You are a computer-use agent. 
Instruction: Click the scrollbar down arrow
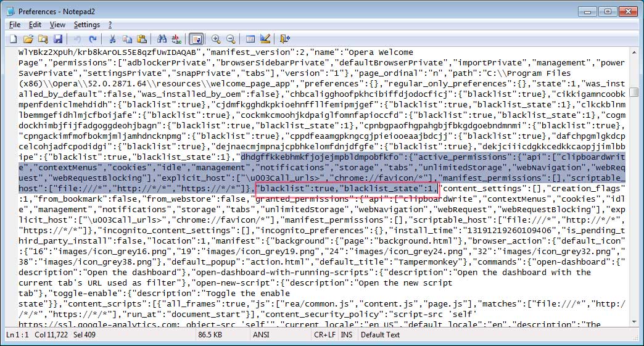pyautogui.click(x=634, y=322)
